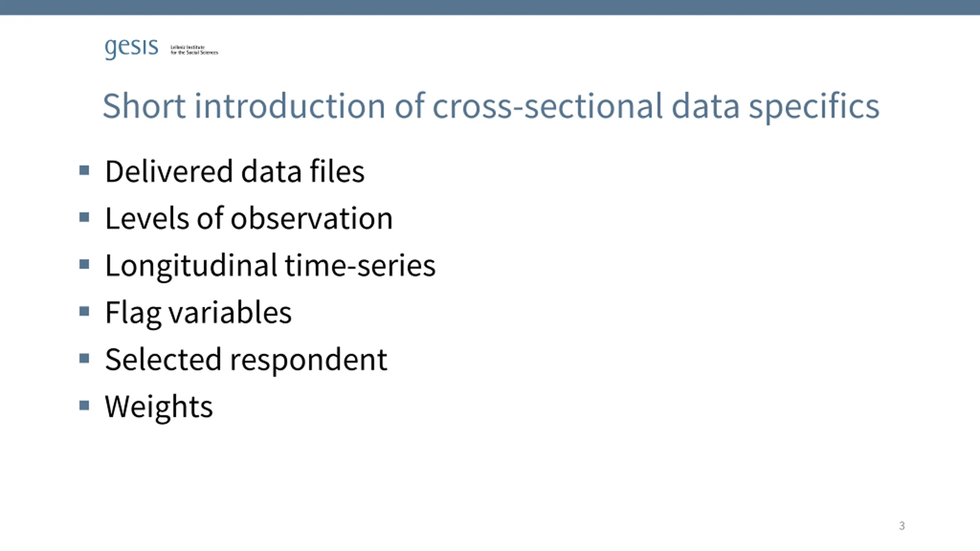Click the slide title heading
Viewport: 980px width, 551px height.
point(491,106)
